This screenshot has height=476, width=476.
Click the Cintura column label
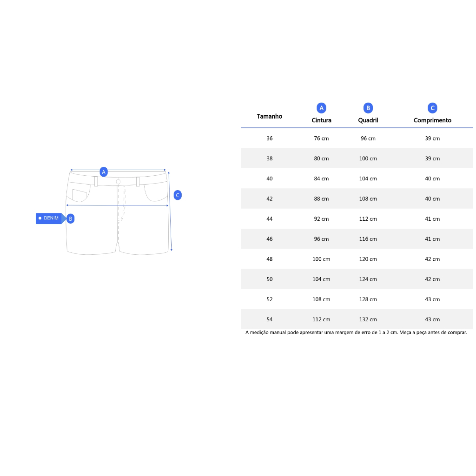click(321, 120)
